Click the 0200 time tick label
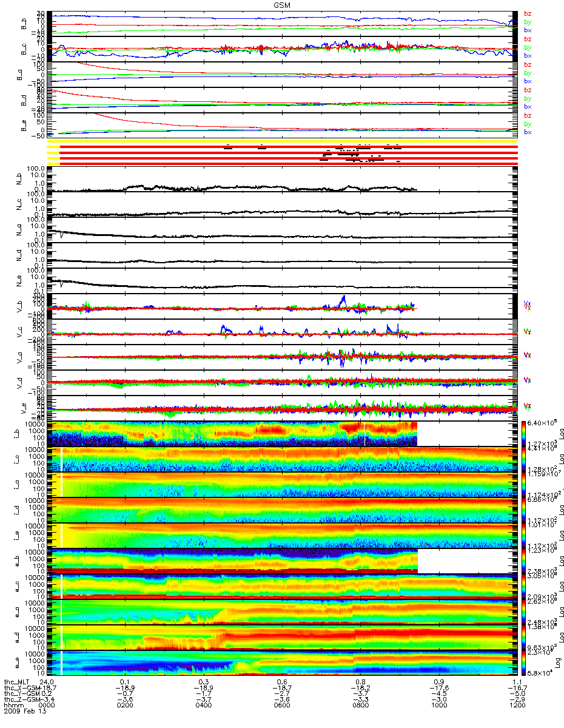 tap(124, 706)
